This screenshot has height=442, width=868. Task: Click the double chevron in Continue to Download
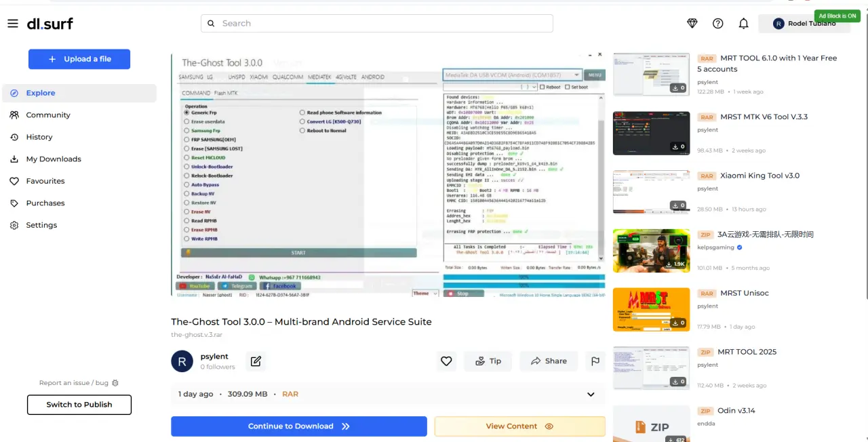point(346,426)
